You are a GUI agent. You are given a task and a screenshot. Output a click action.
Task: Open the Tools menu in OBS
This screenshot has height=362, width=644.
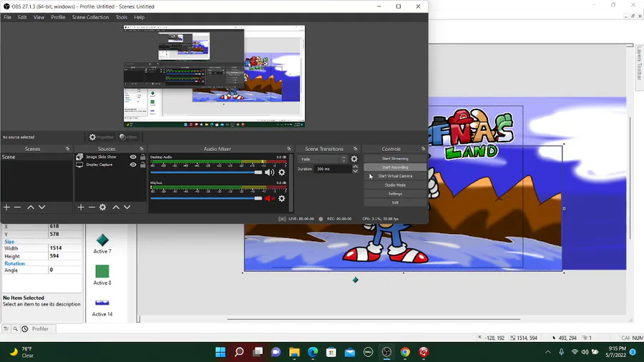click(121, 17)
